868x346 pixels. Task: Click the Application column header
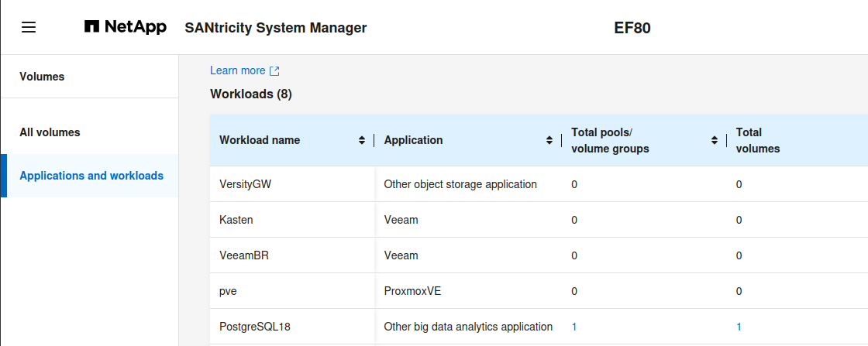click(414, 140)
